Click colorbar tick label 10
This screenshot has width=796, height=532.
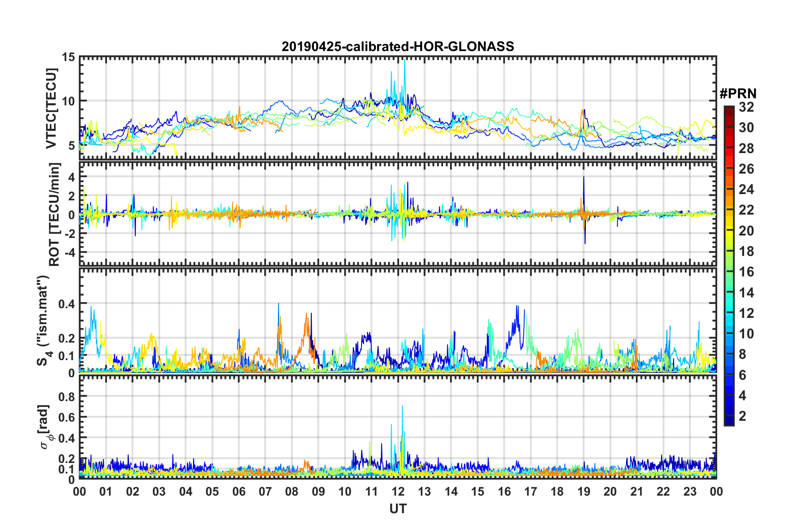[x=746, y=334]
